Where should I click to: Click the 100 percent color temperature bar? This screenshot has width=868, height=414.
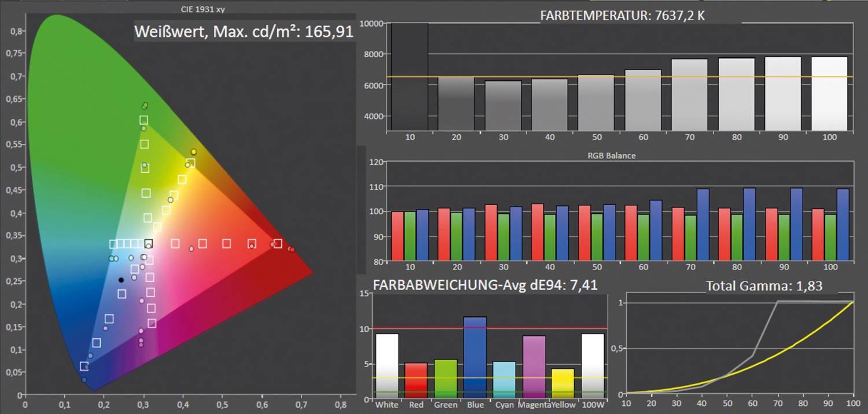pyautogui.click(x=829, y=94)
